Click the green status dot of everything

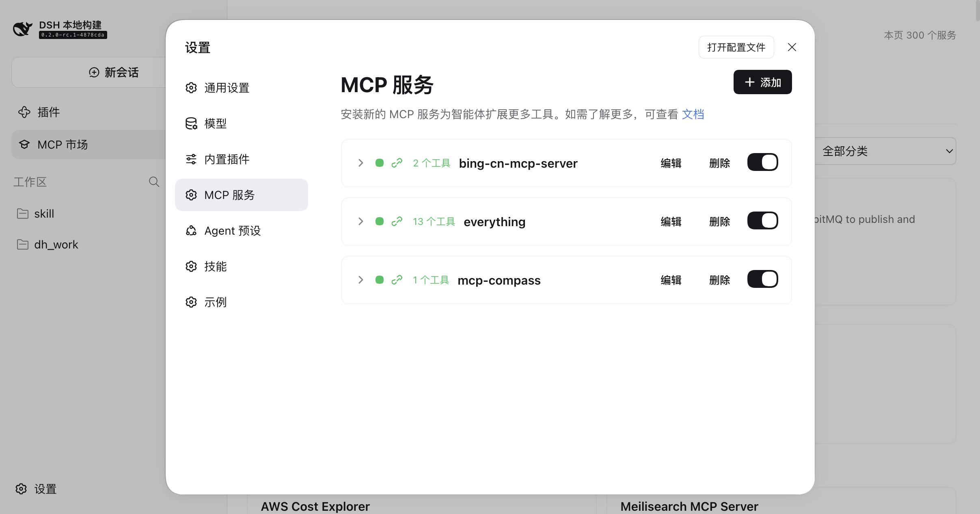tap(380, 221)
